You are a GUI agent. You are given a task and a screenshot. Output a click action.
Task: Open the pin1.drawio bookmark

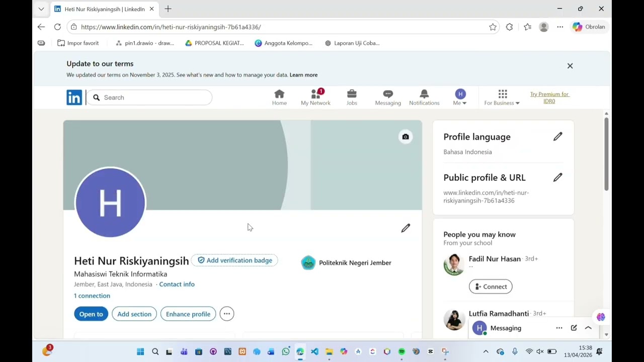pos(144,43)
